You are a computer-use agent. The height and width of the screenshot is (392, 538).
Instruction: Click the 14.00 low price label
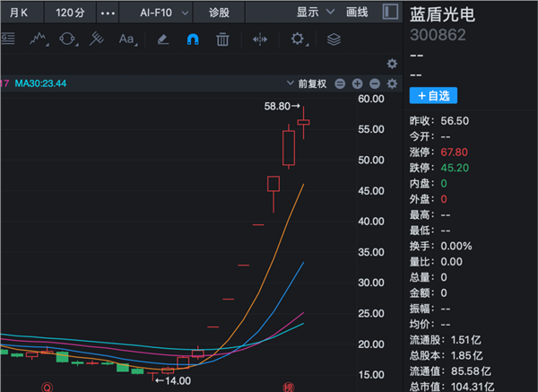178,380
